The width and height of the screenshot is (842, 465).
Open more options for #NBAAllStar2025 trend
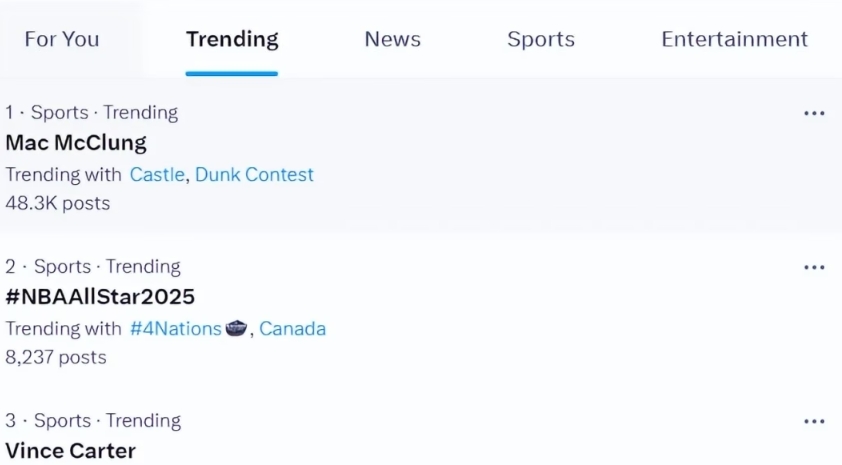pos(814,267)
